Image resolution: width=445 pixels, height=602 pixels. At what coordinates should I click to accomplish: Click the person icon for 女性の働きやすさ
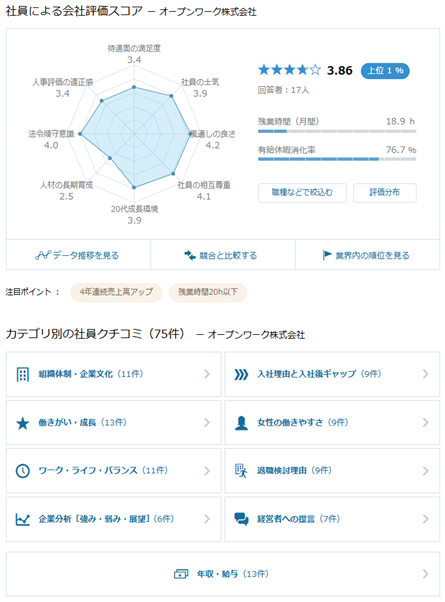pyautogui.click(x=241, y=423)
